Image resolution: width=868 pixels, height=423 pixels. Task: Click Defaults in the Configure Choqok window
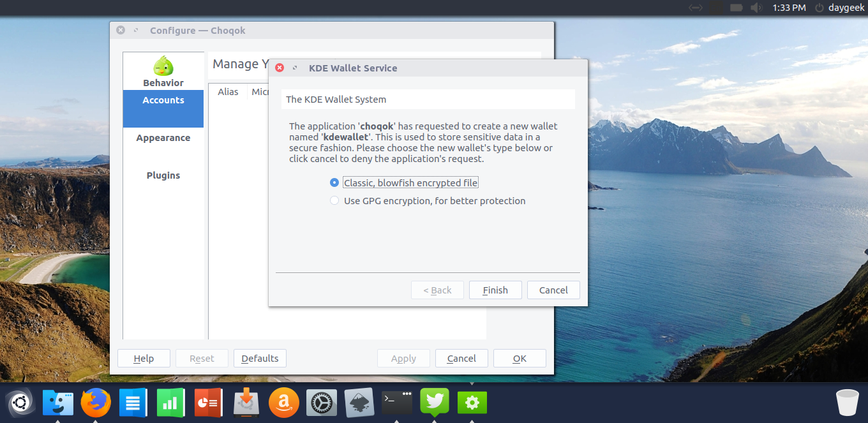(x=260, y=358)
